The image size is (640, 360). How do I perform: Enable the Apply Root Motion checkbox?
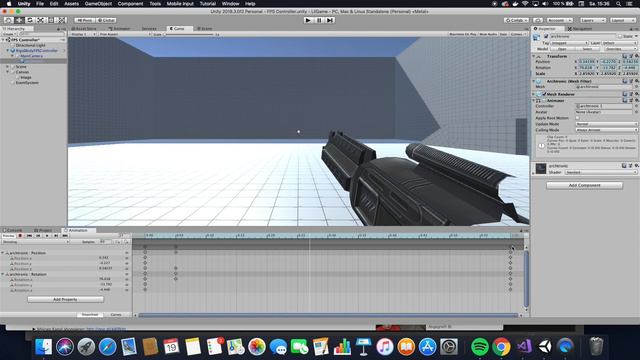578,118
